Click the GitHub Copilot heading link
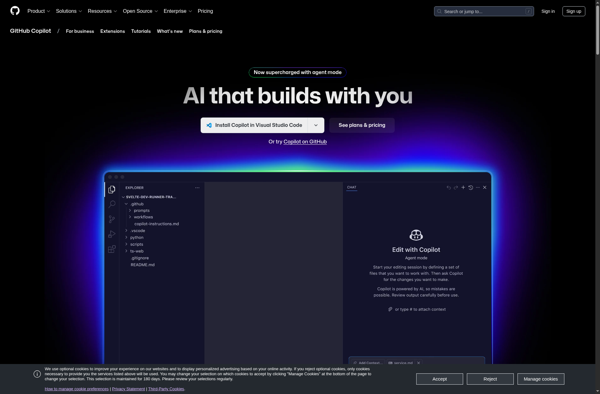This screenshot has height=394, width=600. click(x=30, y=31)
